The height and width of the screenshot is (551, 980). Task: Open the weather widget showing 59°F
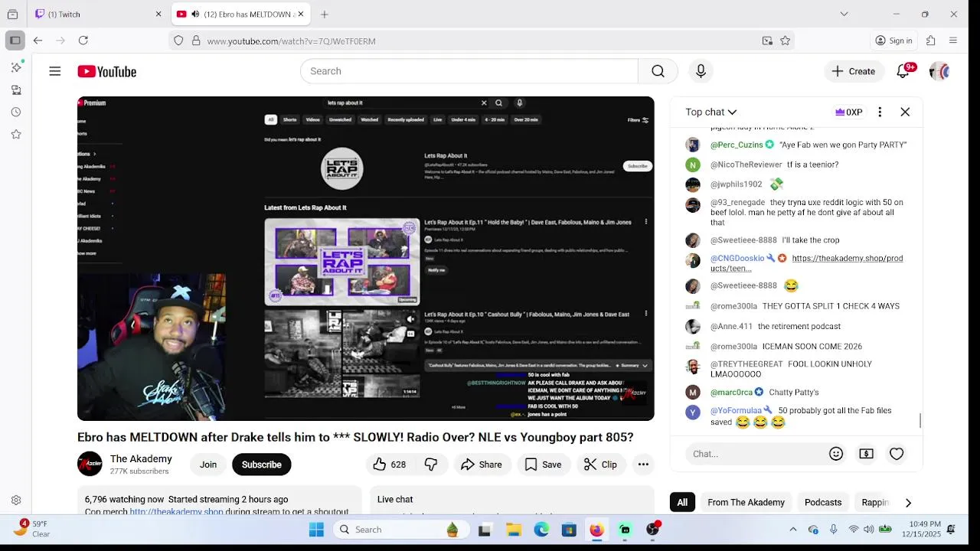pos(31,529)
